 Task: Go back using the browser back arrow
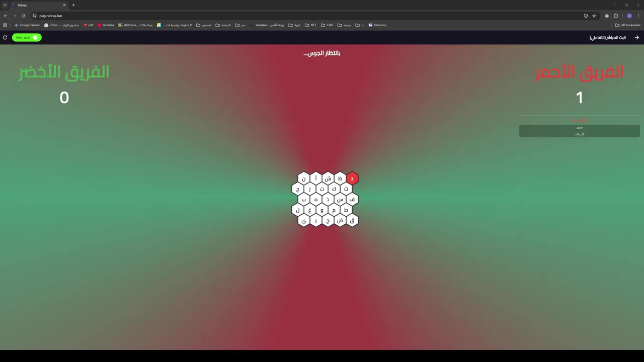[6, 16]
